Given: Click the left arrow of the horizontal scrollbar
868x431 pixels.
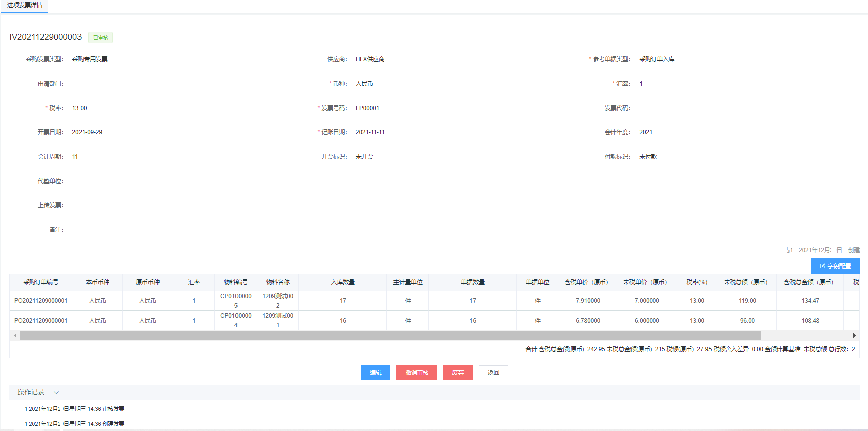Looking at the screenshot, I should click(15, 336).
